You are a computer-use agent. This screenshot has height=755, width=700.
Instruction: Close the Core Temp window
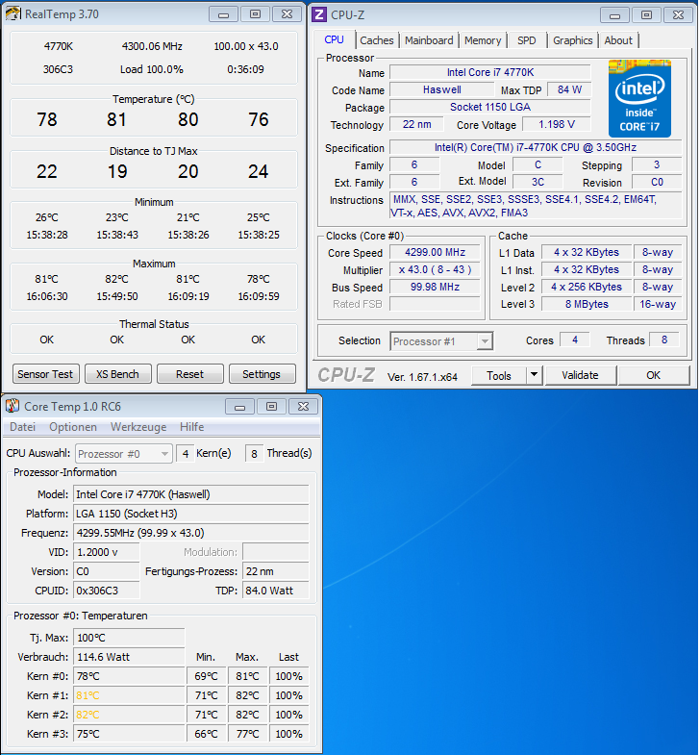click(x=303, y=407)
